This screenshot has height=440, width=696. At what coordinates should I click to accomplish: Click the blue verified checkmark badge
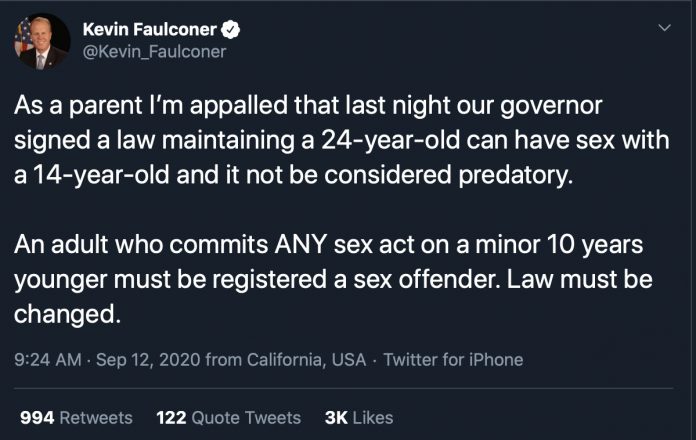tap(230, 30)
